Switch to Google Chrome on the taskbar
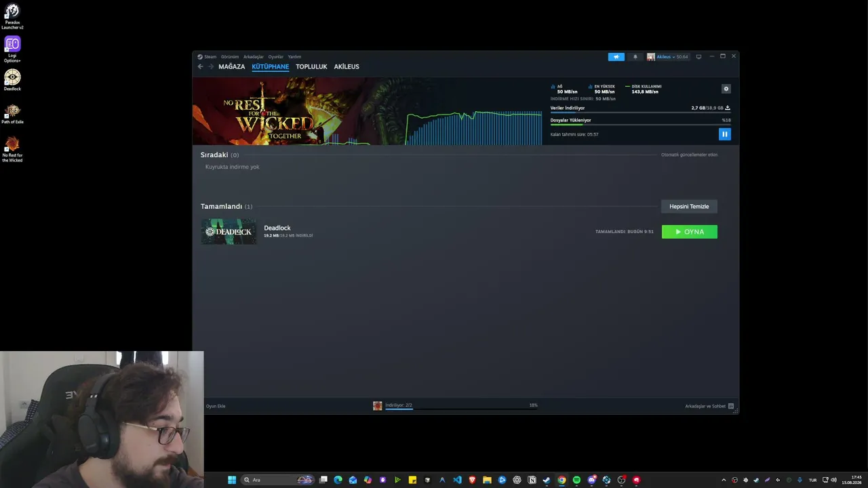The image size is (868, 488). [561, 480]
